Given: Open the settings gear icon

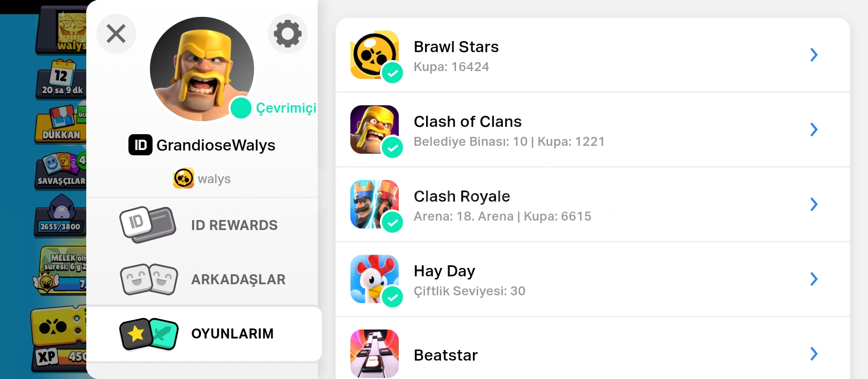Looking at the screenshot, I should point(287,34).
